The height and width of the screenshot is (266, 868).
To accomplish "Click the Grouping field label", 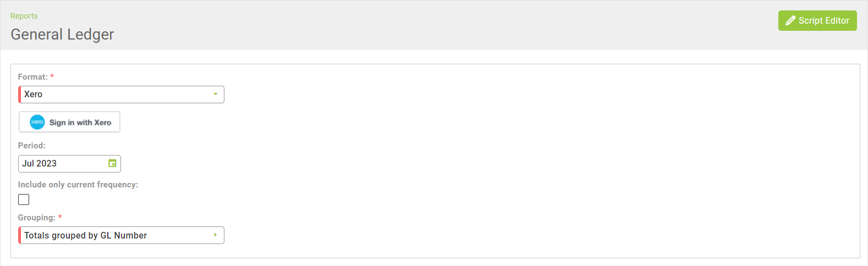I will (x=36, y=218).
